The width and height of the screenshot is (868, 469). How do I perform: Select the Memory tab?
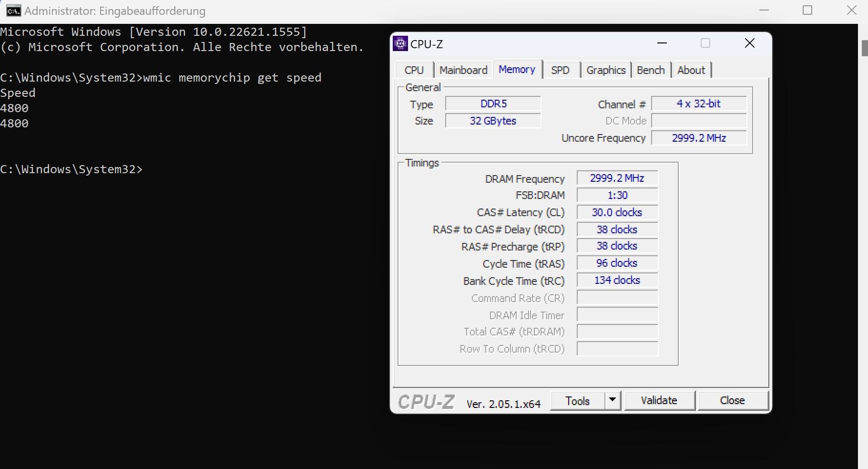point(517,69)
